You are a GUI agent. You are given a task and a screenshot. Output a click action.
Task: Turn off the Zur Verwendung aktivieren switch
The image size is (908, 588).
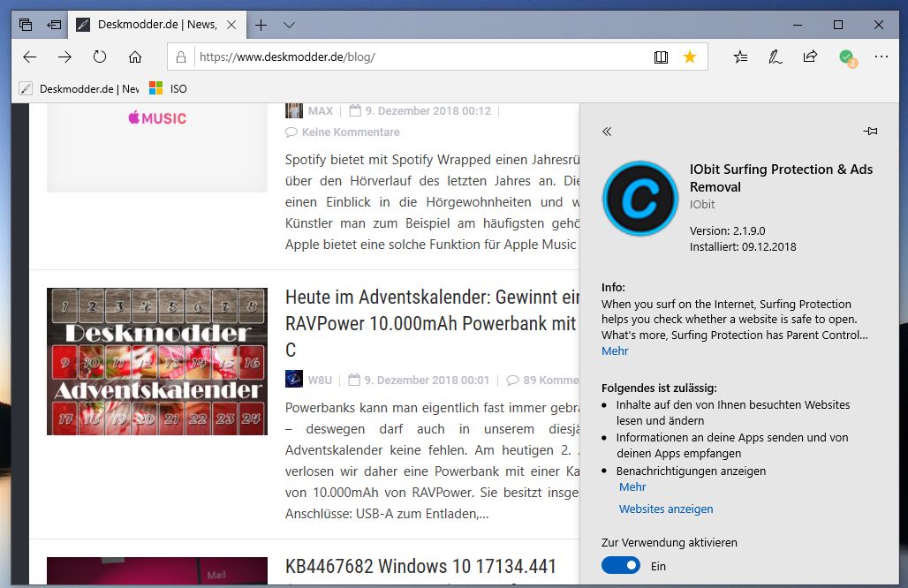click(x=621, y=565)
